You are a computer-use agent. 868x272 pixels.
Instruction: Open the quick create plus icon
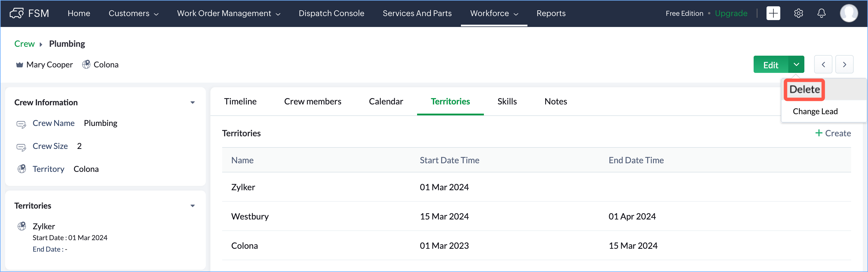[x=773, y=13]
